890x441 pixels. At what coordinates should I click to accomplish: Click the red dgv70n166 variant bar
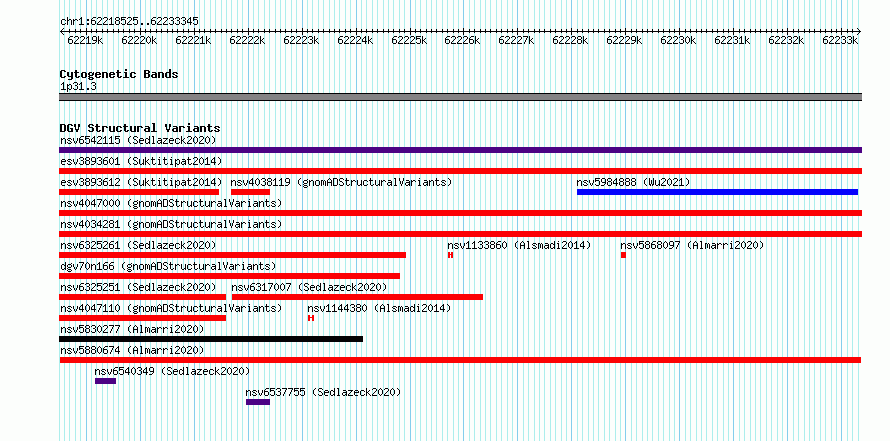229,276
